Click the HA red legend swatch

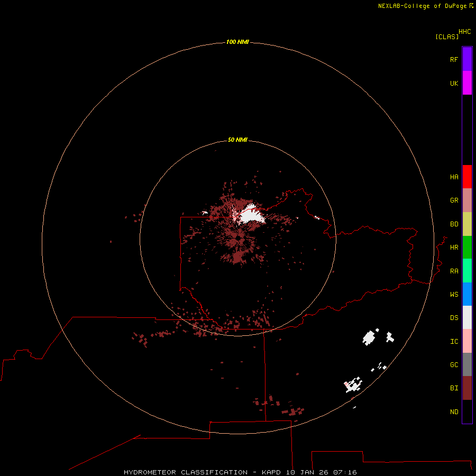click(467, 177)
